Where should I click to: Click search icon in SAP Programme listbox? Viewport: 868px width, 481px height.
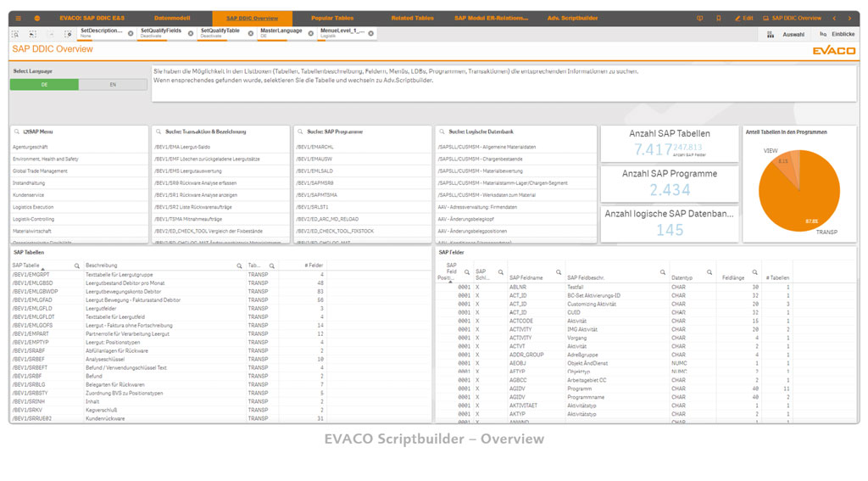[x=301, y=131]
